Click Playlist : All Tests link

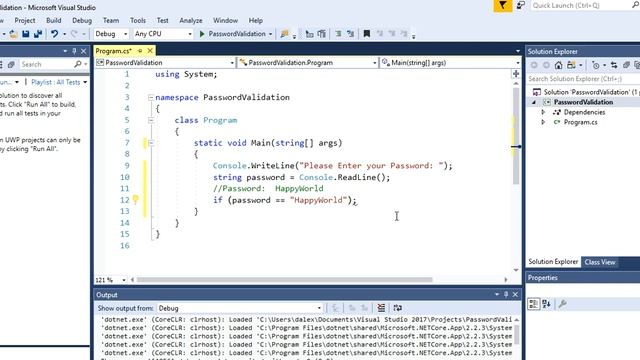tap(56, 82)
